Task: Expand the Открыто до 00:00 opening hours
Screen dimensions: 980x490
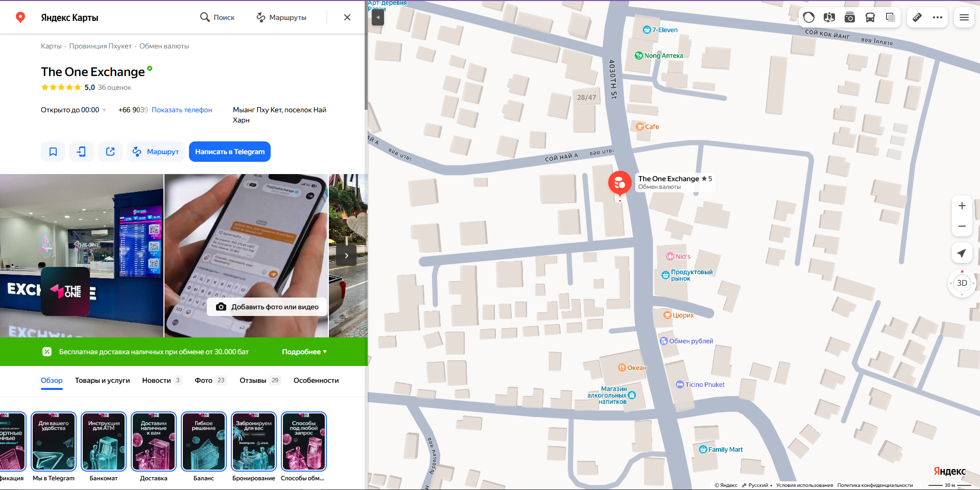Action: [74, 110]
